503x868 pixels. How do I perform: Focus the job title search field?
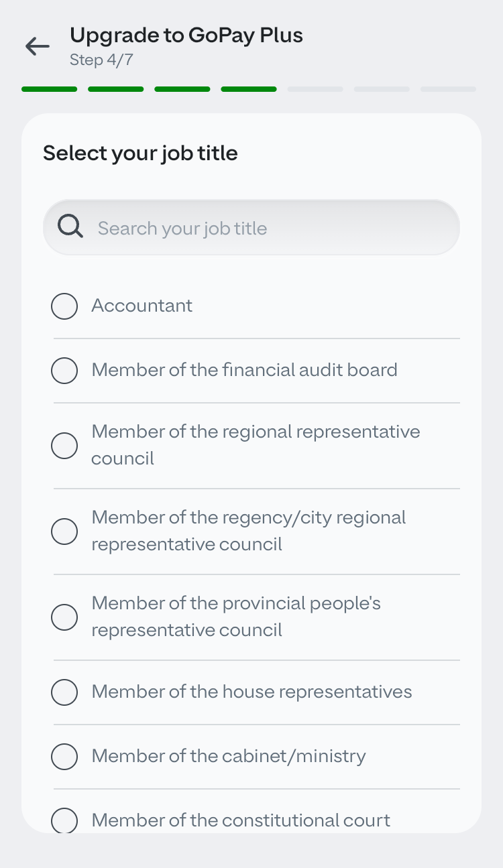pos(268,228)
